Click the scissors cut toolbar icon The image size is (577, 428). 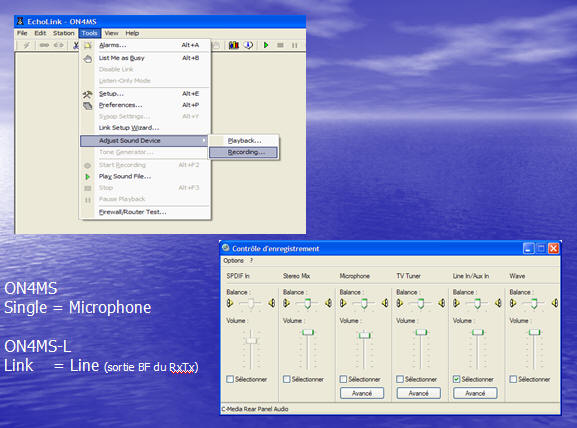click(x=76, y=45)
